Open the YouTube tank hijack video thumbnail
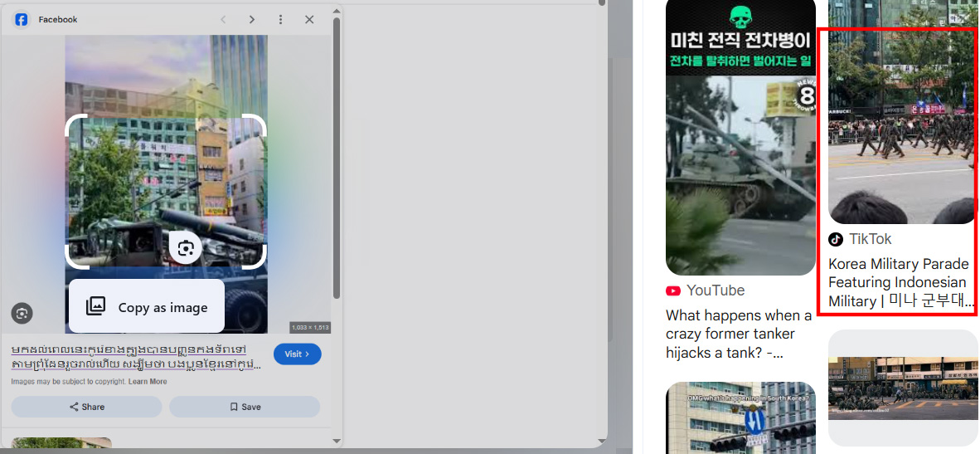Screen dimensions: 980x454 (x=740, y=137)
